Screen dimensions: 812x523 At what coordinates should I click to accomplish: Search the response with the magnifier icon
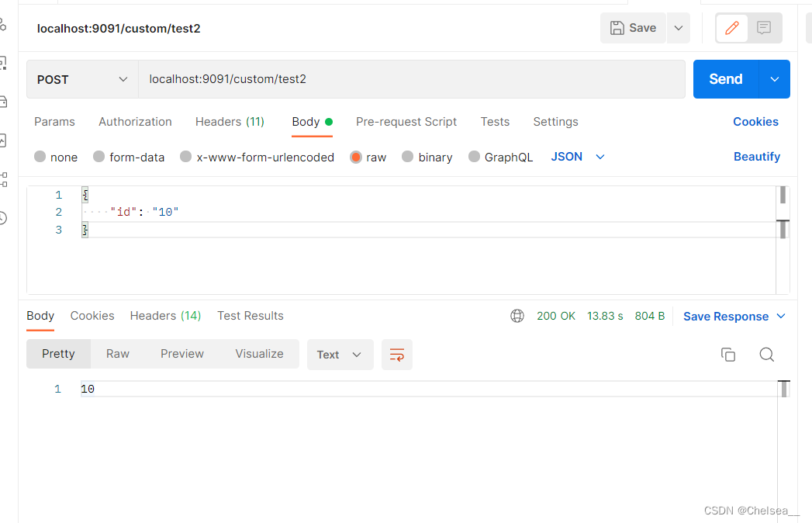pyautogui.click(x=767, y=354)
